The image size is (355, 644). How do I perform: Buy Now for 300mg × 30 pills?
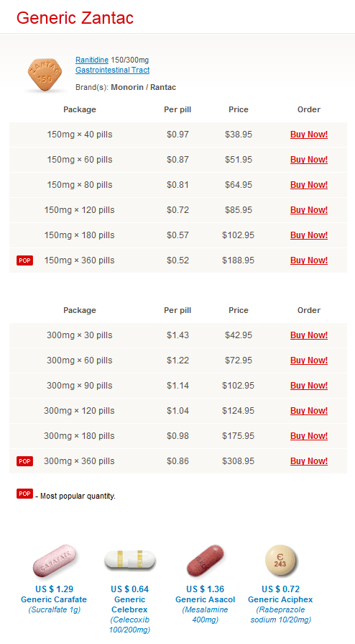(309, 335)
